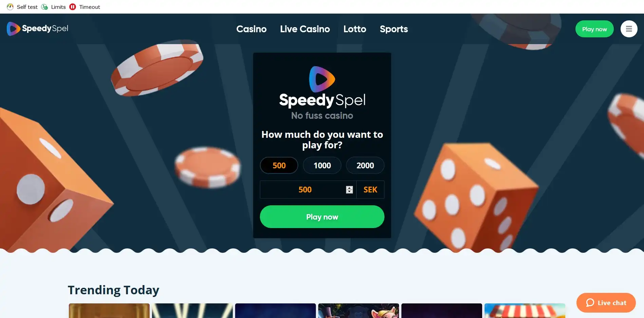The width and height of the screenshot is (644, 318).
Task: Click the Limits icon in top bar
Action: (x=44, y=7)
